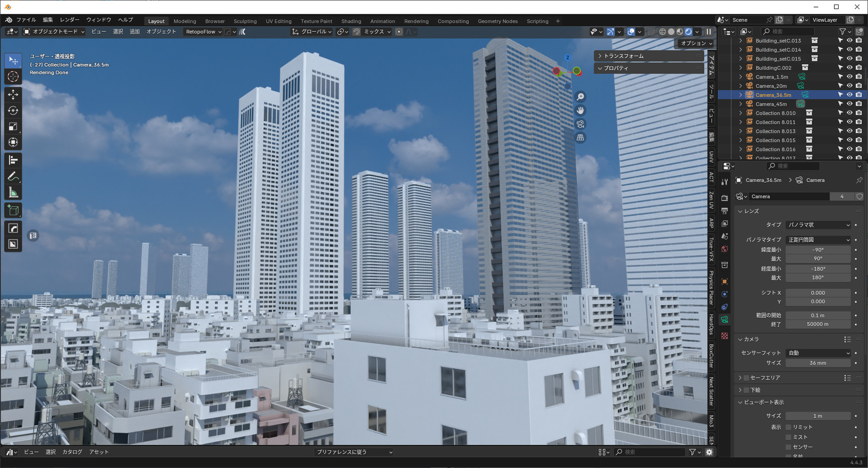Open the グローバル orientation dropdown

311,31
